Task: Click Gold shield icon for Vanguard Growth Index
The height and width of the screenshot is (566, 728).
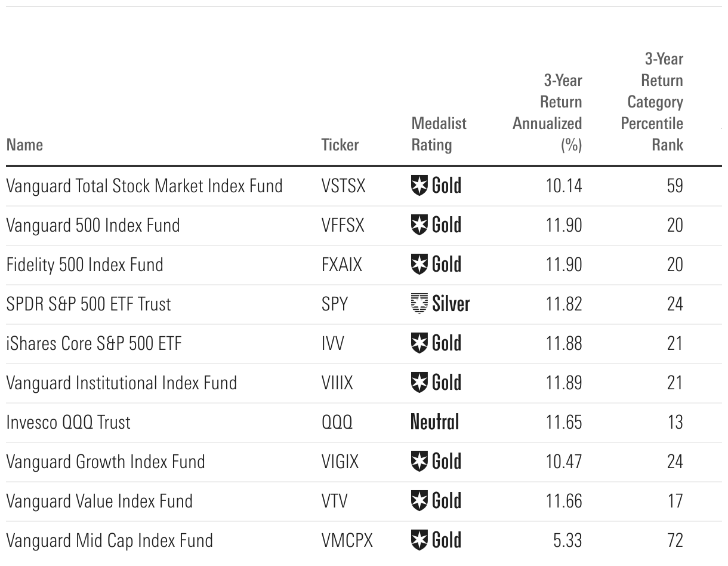Action: [420, 462]
